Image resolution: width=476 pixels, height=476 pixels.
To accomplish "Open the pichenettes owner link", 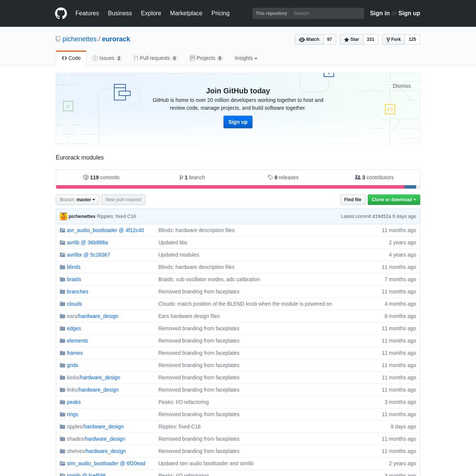I will pyautogui.click(x=79, y=39).
